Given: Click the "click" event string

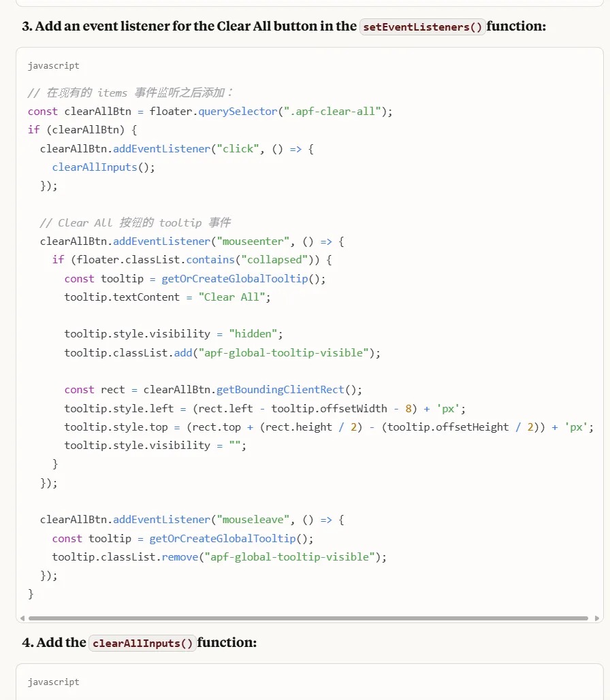Looking at the screenshot, I should [238, 149].
